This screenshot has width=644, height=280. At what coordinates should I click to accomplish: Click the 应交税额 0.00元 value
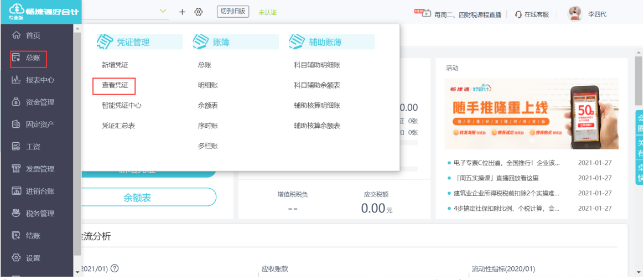[377, 209]
